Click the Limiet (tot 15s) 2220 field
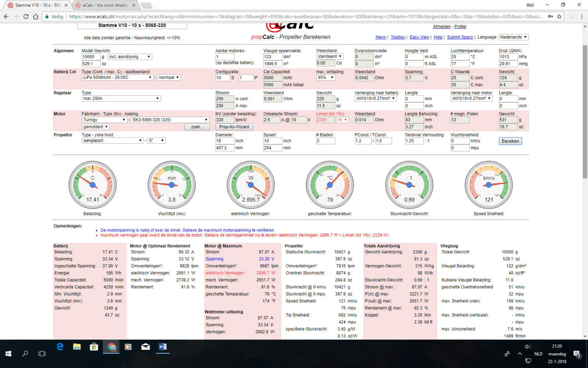The height and width of the screenshot is (368, 588). pos(326,120)
